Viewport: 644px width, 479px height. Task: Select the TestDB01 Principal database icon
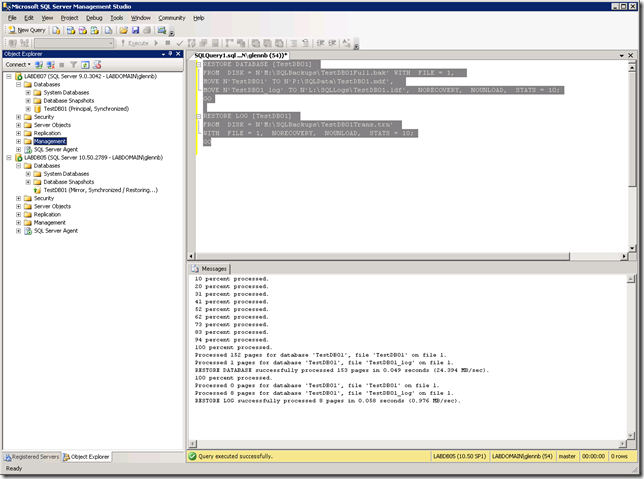[x=37, y=107]
